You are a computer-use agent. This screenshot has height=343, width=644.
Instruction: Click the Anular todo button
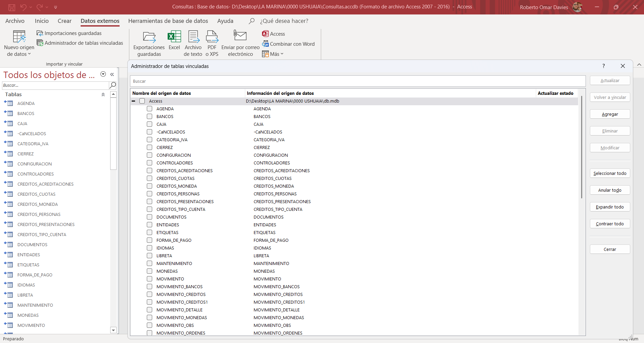coord(610,190)
